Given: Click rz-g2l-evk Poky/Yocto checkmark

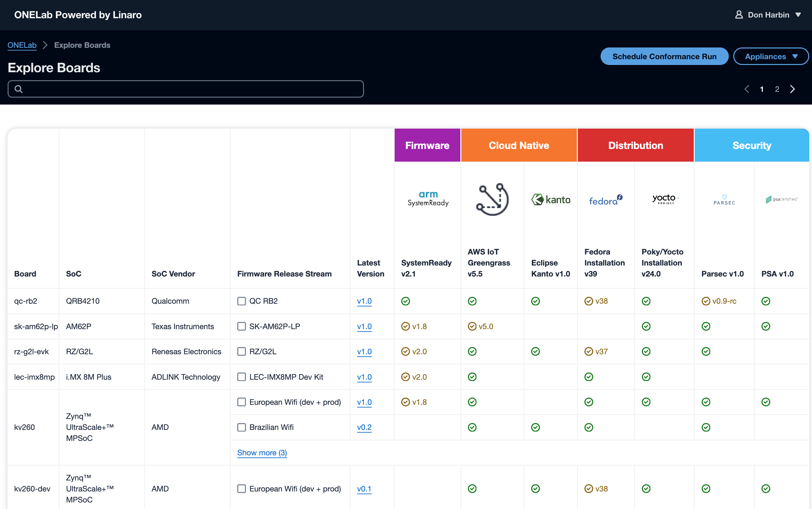Looking at the screenshot, I should coord(646,351).
